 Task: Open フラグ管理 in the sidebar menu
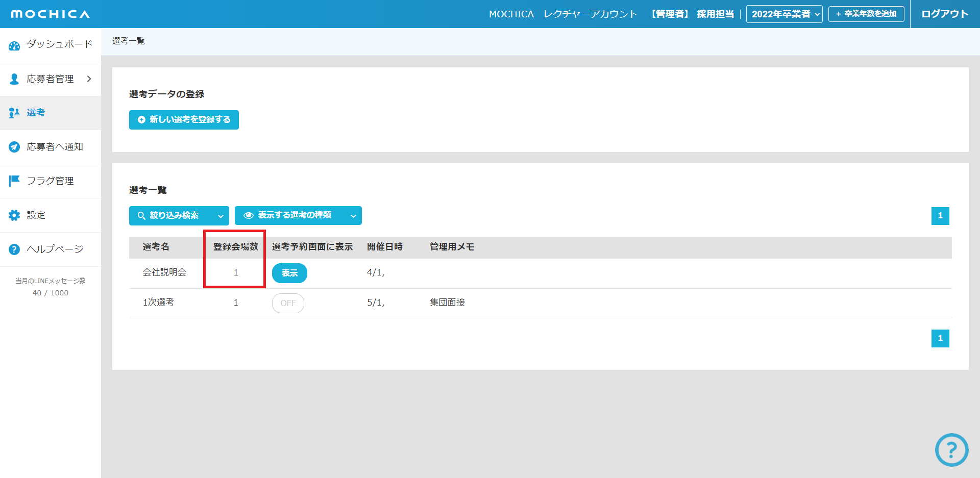tap(50, 181)
